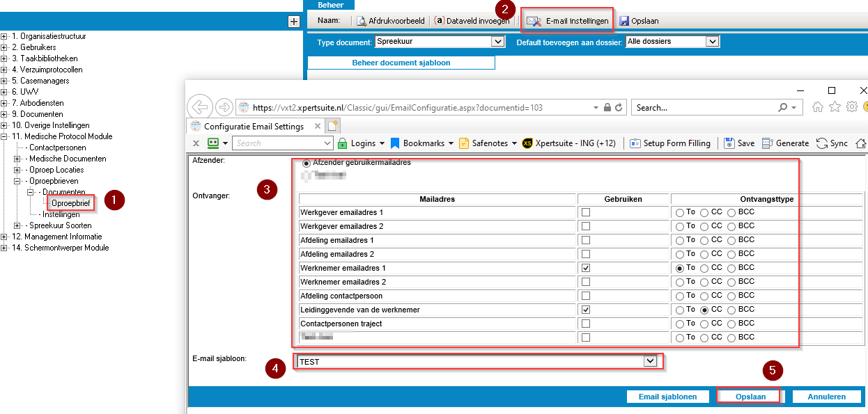Click the Generate icon in browser toolbar
868x414 pixels.
click(x=767, y=143)
